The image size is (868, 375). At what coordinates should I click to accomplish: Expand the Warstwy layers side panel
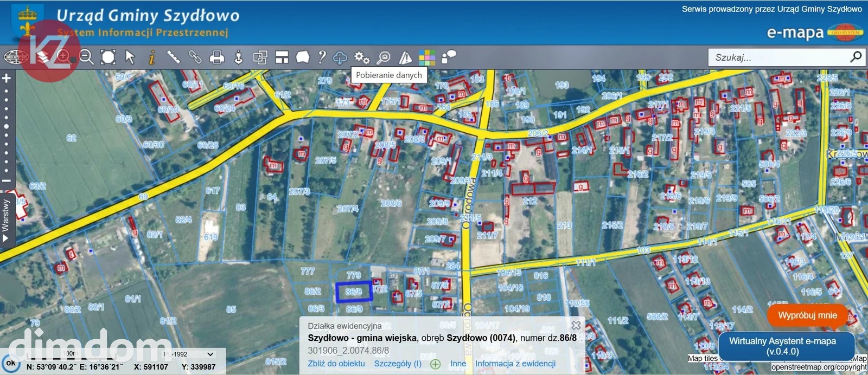6,219
